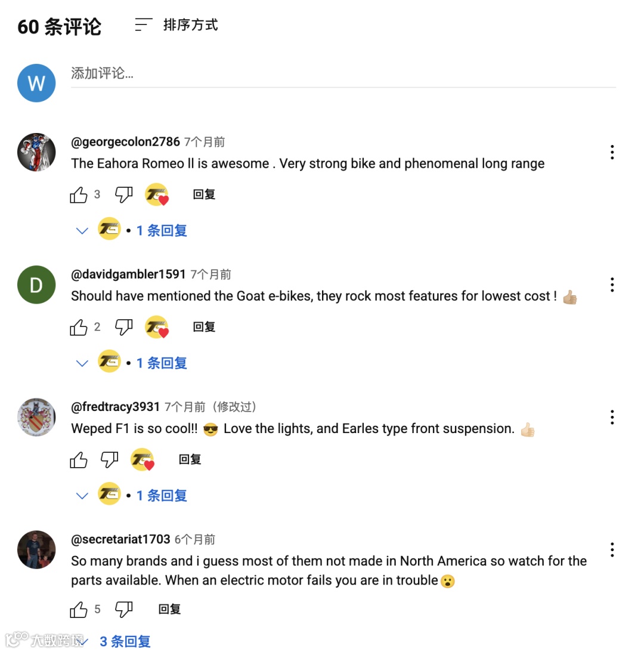Open the 排序方式 sort menu
The height and width of the screenshot is (652, 644).
pos(177,25)
